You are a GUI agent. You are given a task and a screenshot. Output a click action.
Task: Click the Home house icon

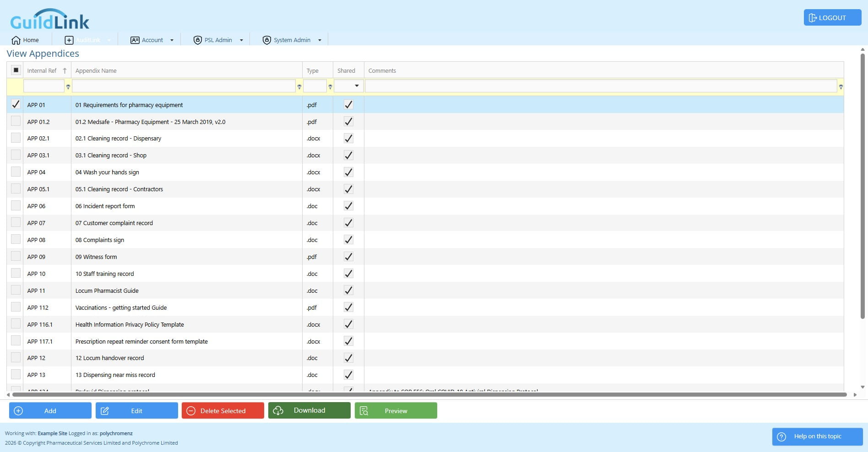16,40
